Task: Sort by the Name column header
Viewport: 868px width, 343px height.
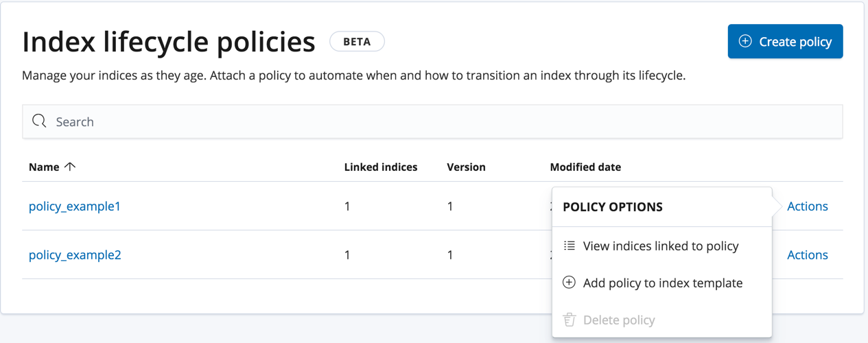Action: (44, 167)
